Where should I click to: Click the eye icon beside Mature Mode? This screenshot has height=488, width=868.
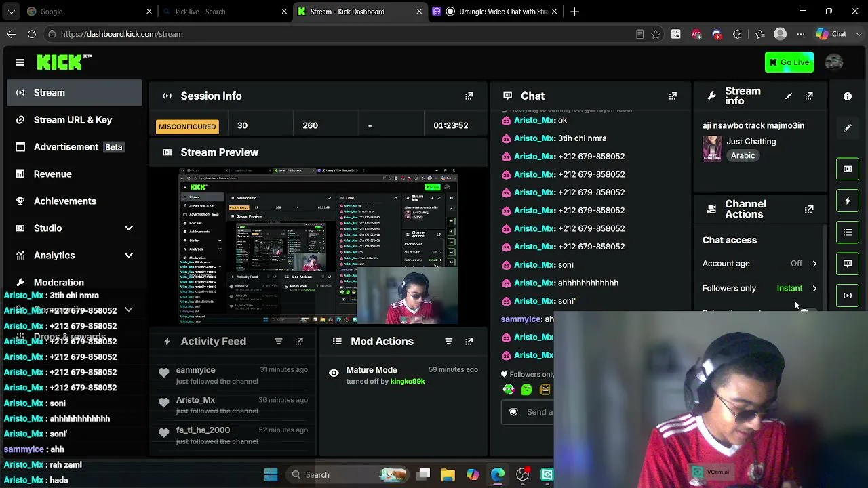(334, 373)
